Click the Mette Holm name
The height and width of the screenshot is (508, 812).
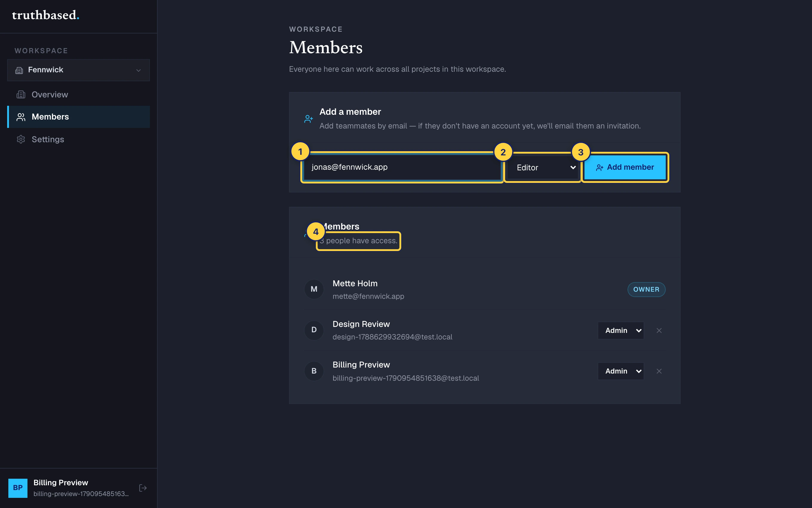click(355, 283)
